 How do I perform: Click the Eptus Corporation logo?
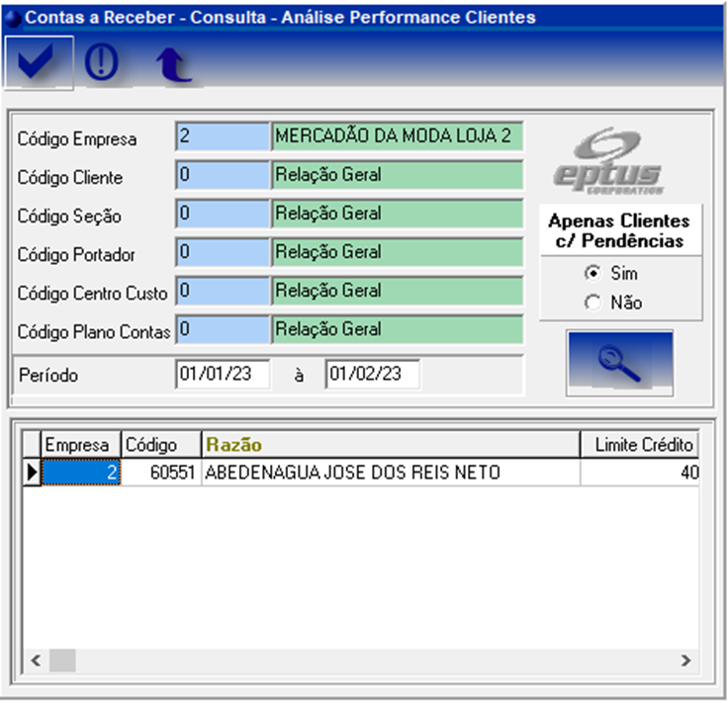(x=609, y=162)
